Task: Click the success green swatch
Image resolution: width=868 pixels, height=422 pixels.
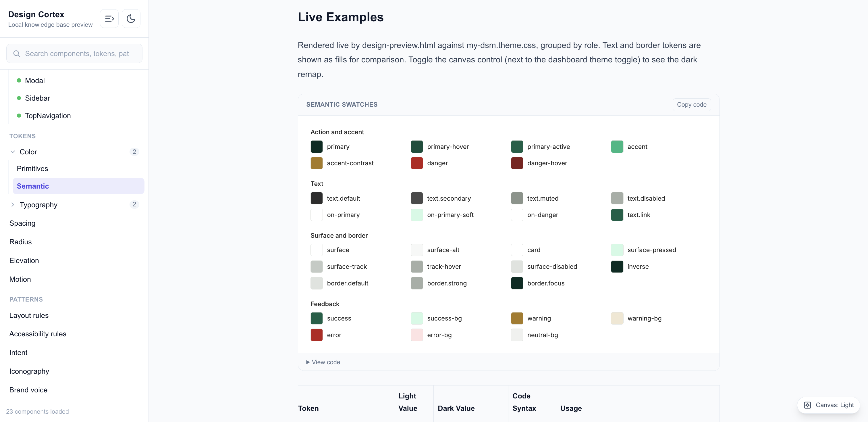Action: click(317, 319)
